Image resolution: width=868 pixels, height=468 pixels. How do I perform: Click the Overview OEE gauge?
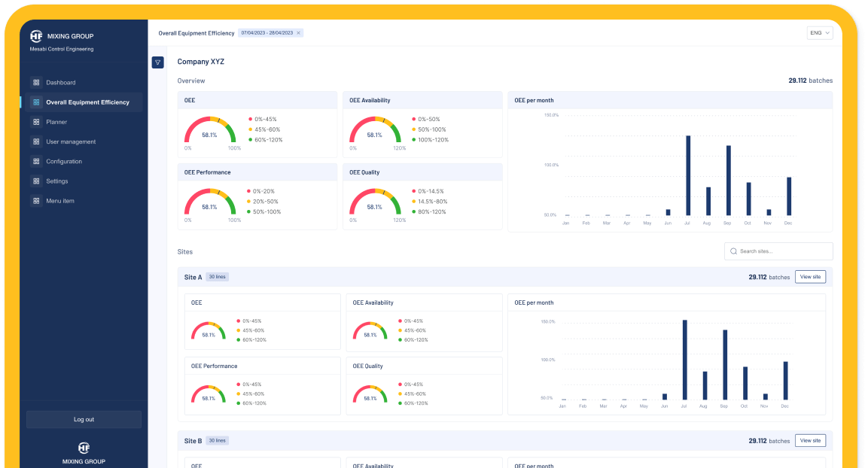[210, 131]
